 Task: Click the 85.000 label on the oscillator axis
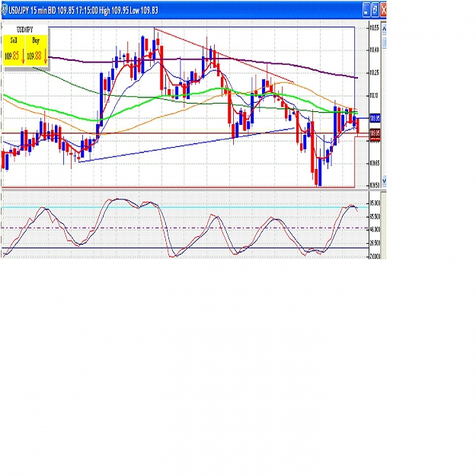point(375,203)
